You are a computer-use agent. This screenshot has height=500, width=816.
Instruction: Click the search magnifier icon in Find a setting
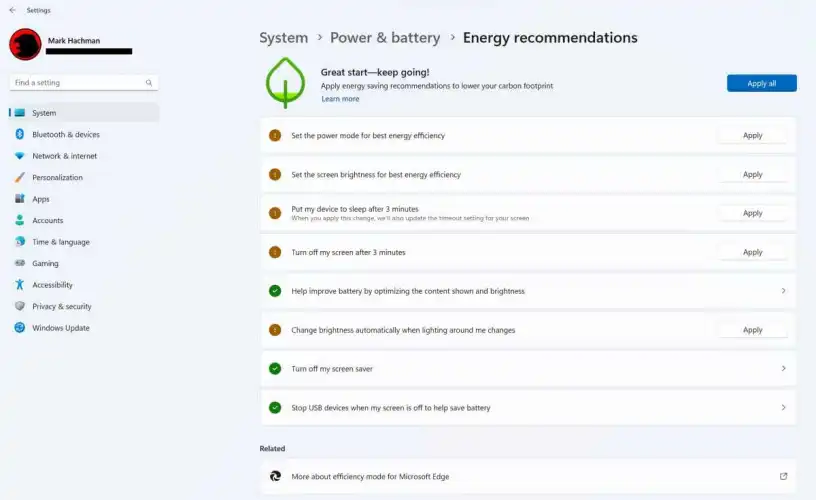[149, 83]
